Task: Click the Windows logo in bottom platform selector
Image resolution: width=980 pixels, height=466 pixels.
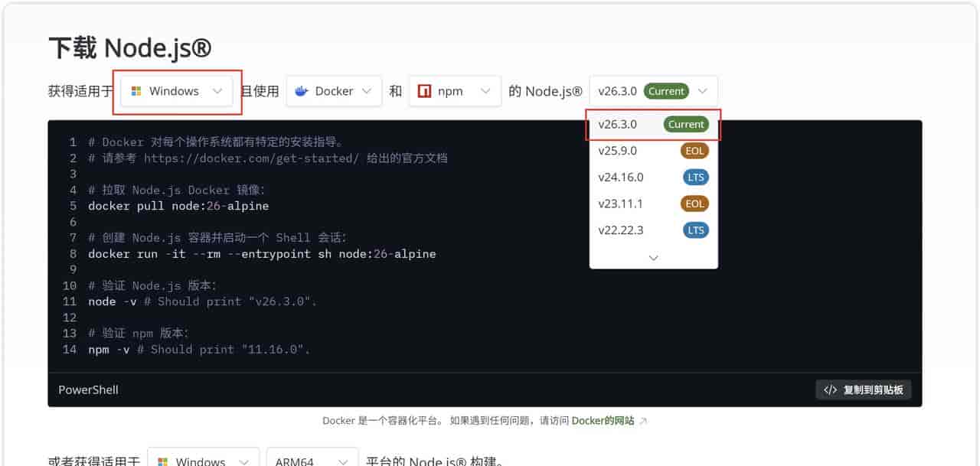Action: pyautogui.click(x=163, y=461)
